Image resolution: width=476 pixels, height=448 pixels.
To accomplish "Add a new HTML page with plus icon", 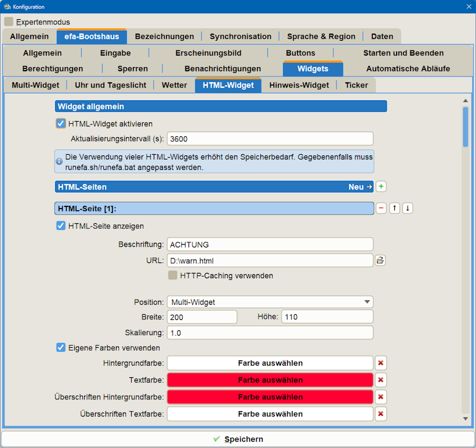I will click(381, 187).
